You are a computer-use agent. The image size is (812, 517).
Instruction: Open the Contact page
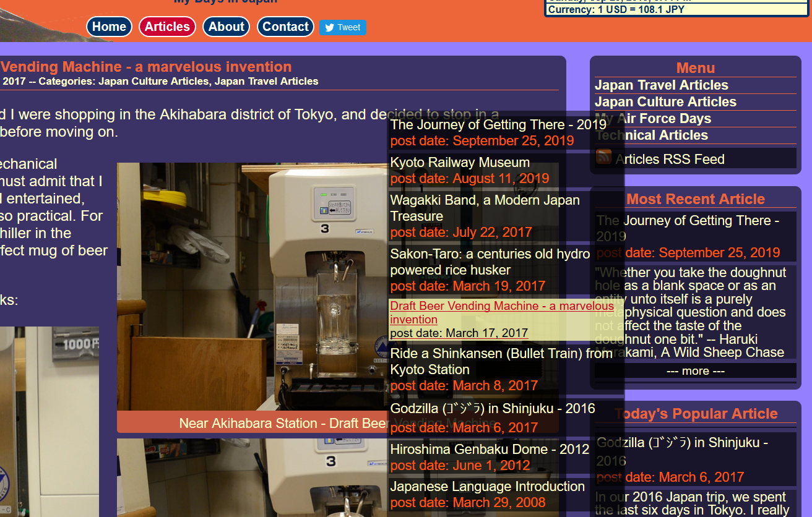[285, 27]
